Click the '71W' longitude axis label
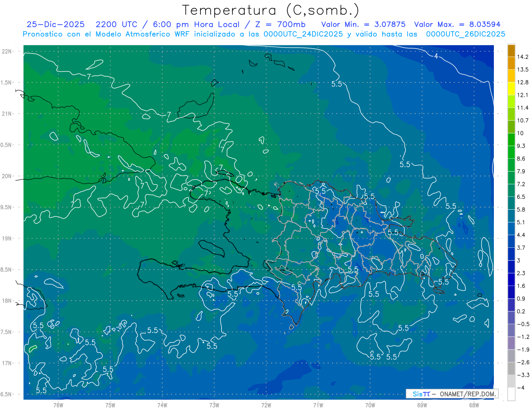The height and width of the screenshot is (411, 532). [x=318, y=405]
